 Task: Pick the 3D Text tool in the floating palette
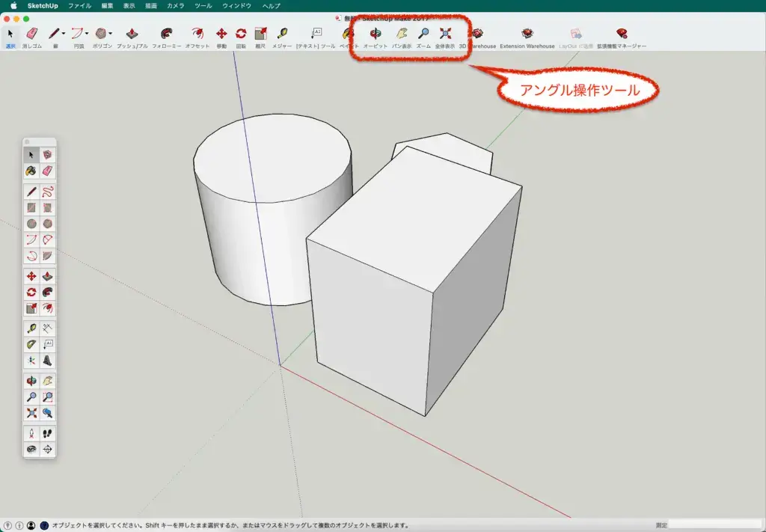point(47,361)
